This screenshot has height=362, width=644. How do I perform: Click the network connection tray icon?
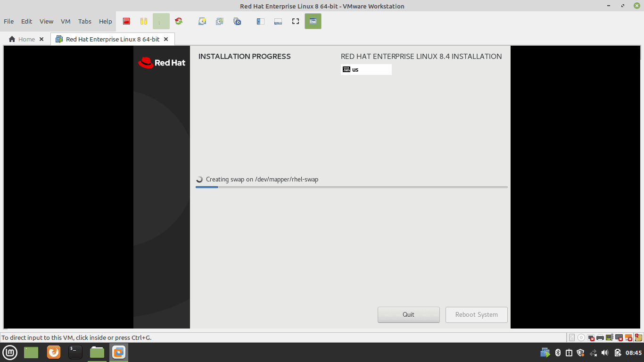593,353
